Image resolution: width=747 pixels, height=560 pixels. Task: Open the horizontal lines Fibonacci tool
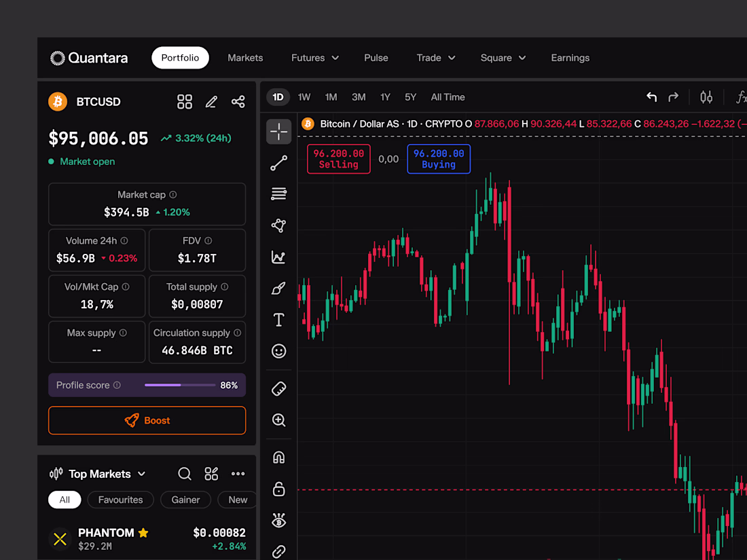[278, 194]
